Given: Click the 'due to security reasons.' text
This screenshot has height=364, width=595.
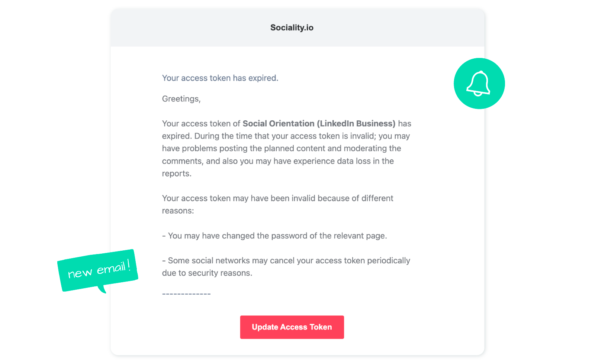Looking at the screenshot, I should click(x=207, y=273).
